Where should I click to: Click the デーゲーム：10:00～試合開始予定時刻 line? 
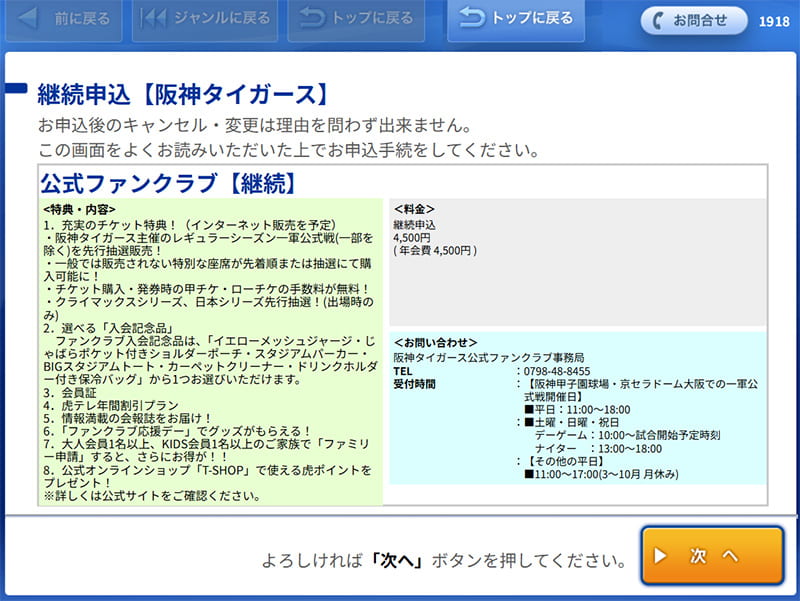pyautogui.click(x=628, y=435)
